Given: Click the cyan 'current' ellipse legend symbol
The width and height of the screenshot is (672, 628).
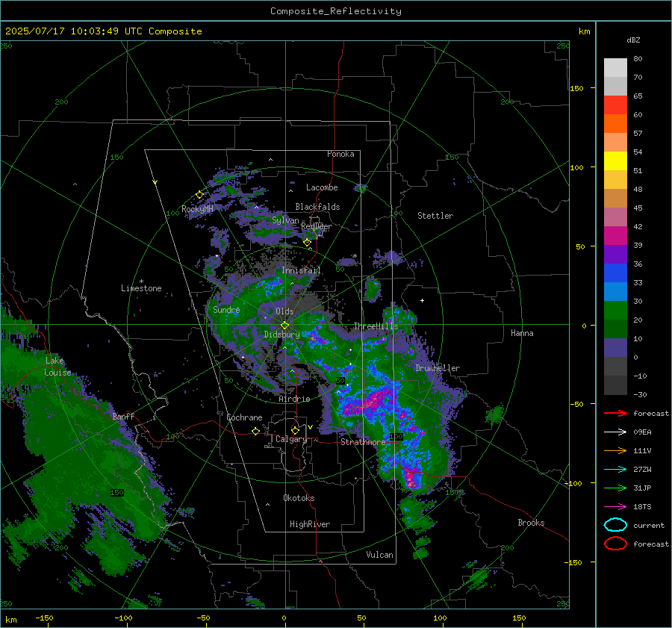Looking at the screenshot, I should (x=615, y=525).
